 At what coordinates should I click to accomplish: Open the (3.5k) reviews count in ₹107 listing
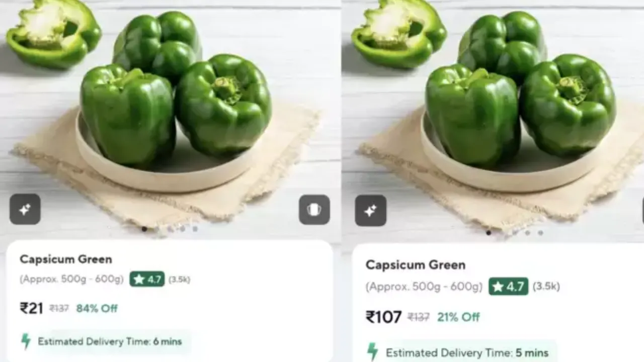pos(546,287)
